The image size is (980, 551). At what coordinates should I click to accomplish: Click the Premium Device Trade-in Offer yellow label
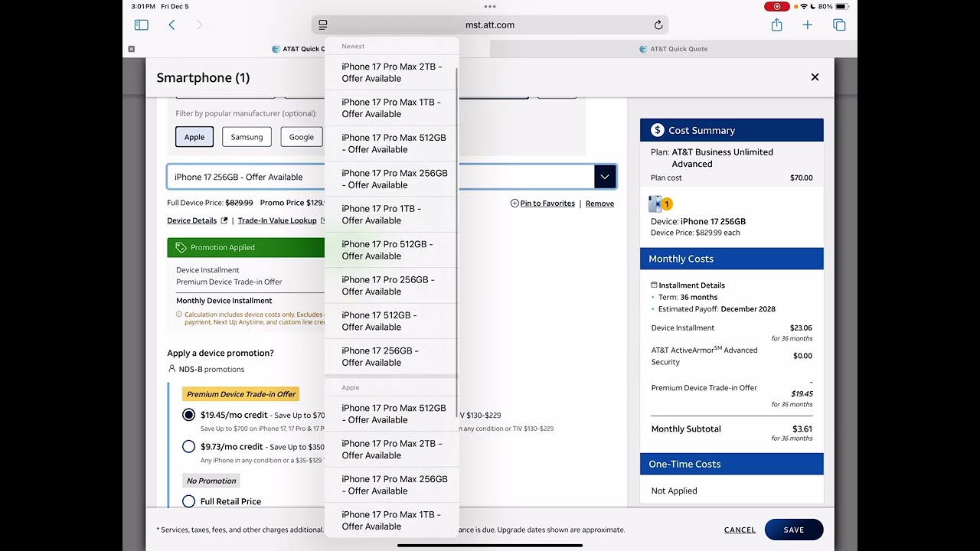tap(241, 394)
